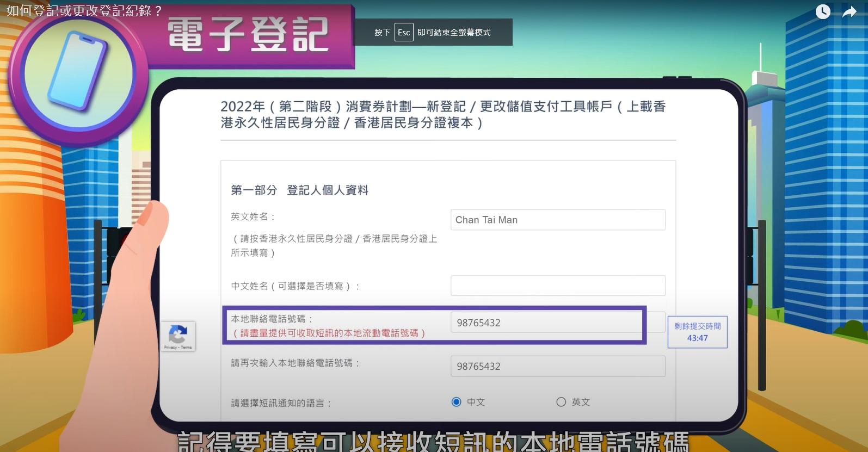Select the 中文 radio button
The width and height of the screenshot is (868, 452).
pos(456,402)
